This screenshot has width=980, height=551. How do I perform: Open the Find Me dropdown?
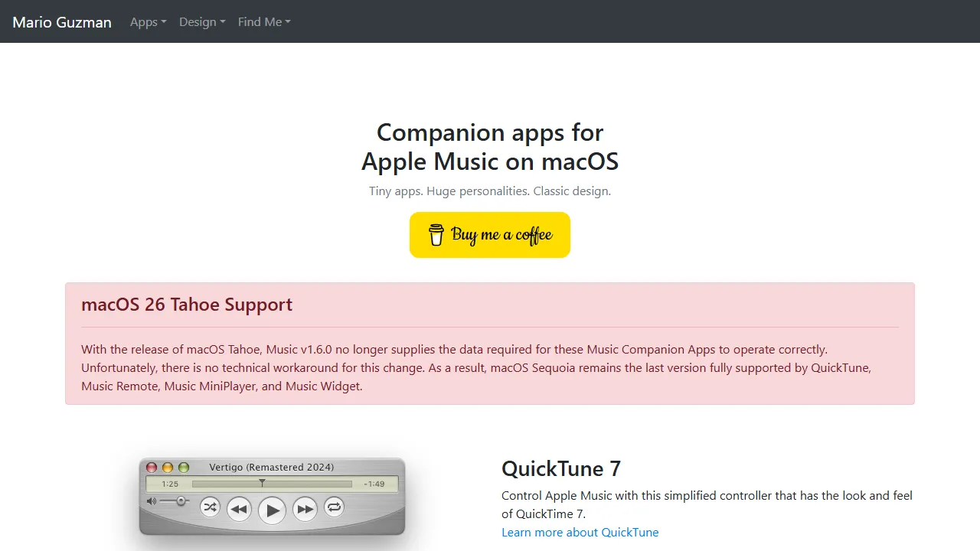point(263,21)
